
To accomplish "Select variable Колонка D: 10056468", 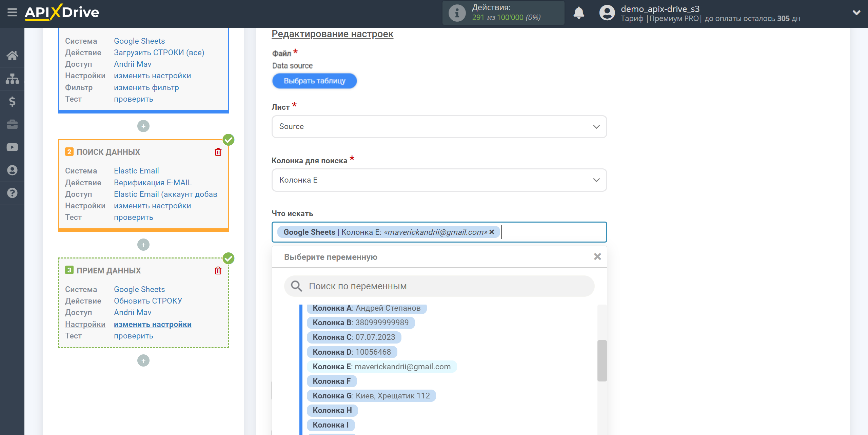I will tap(352, 352).
